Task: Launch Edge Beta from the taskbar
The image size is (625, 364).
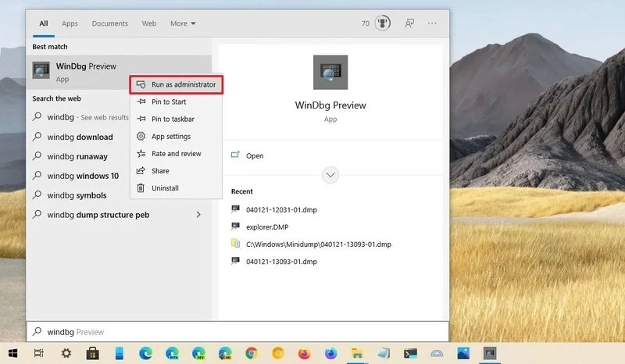Action: click(x=172, y=353)
